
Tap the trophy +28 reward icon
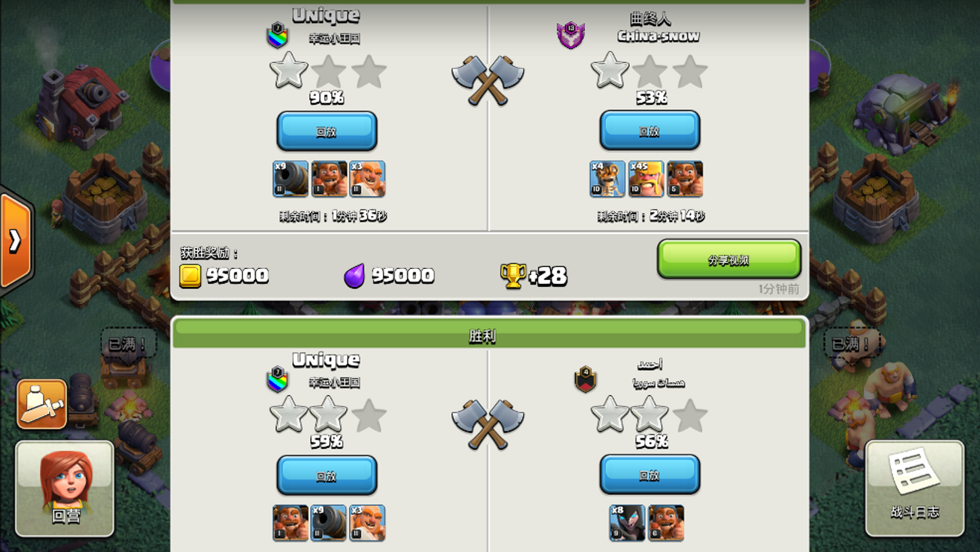click(x=513, y=276)
